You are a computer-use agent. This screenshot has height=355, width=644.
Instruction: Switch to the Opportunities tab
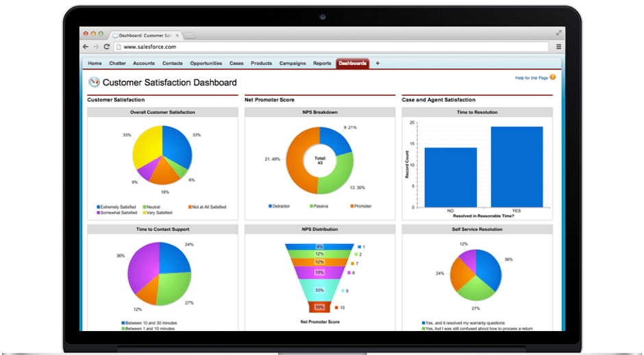206,63
